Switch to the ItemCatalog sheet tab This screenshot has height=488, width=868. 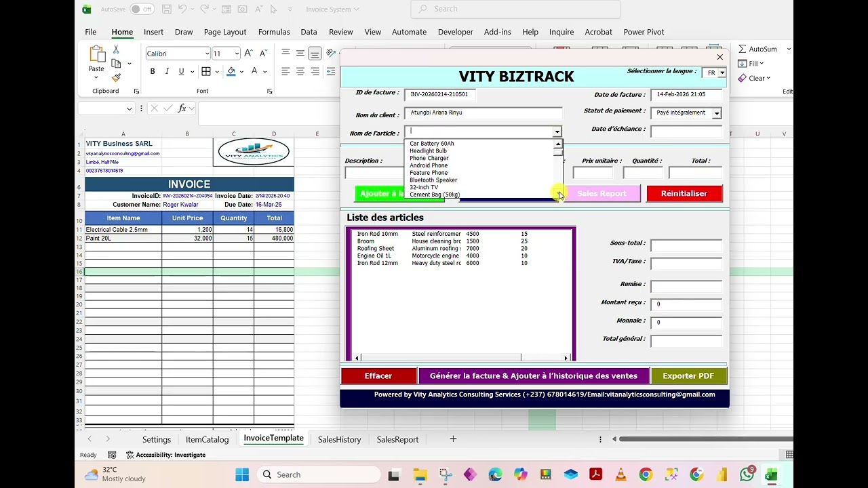click(207, 439)
